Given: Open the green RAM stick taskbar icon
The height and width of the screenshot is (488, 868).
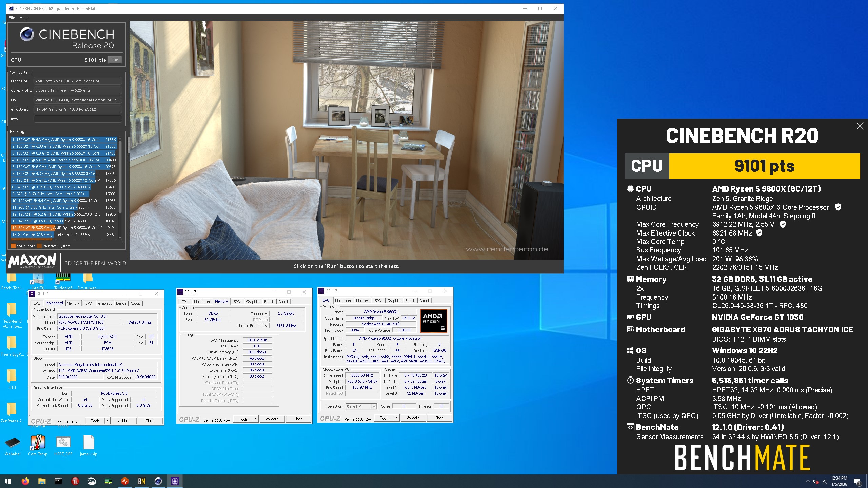Looking at the screenshot, I should (108, 481).
